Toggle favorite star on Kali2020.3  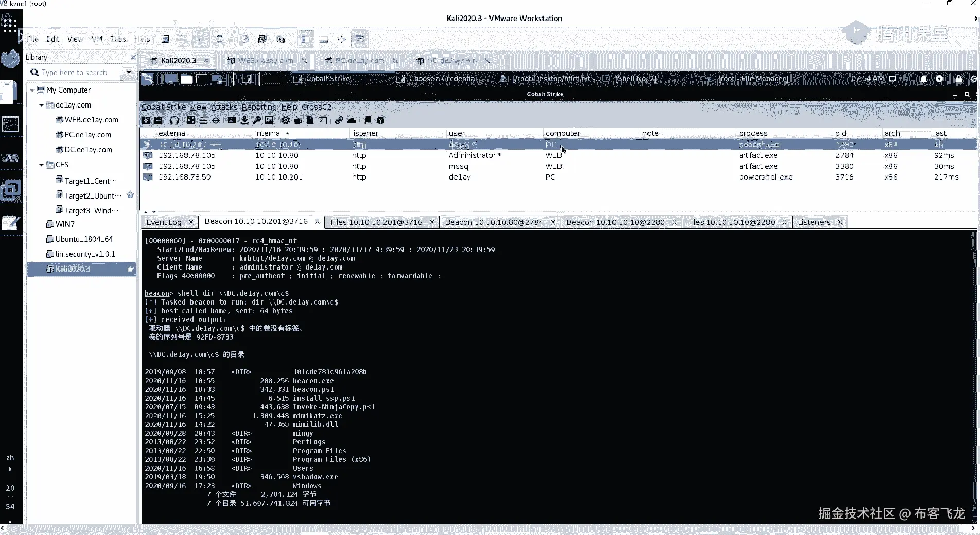coord(130,269)
